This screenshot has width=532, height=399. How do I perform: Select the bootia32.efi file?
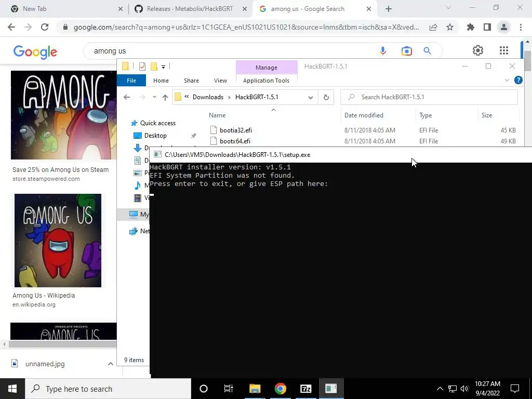click(x=236, y=130)
